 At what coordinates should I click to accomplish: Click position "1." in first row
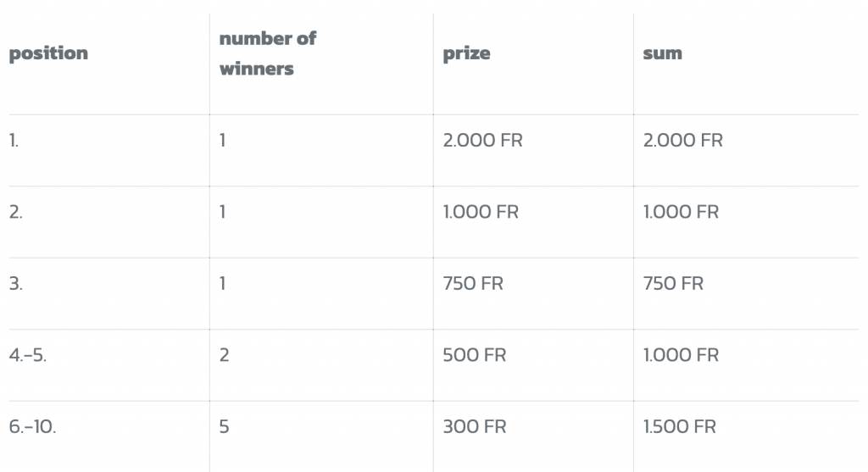(14, 141)
